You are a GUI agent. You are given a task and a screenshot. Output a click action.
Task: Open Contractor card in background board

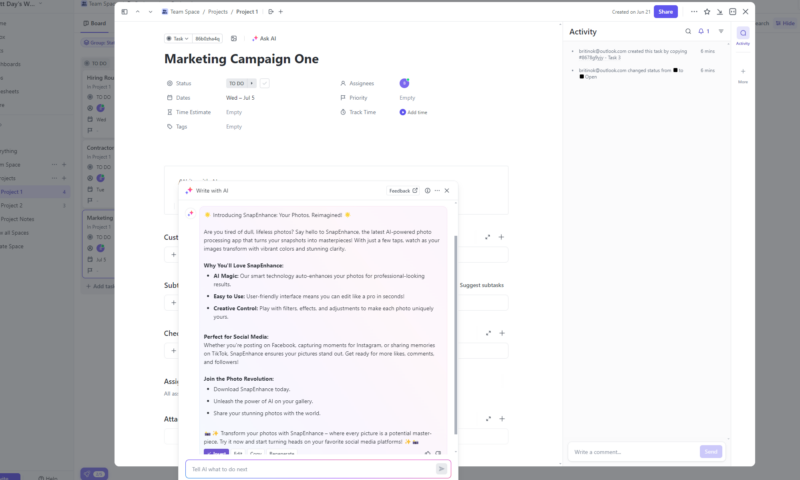pos(99,174)
